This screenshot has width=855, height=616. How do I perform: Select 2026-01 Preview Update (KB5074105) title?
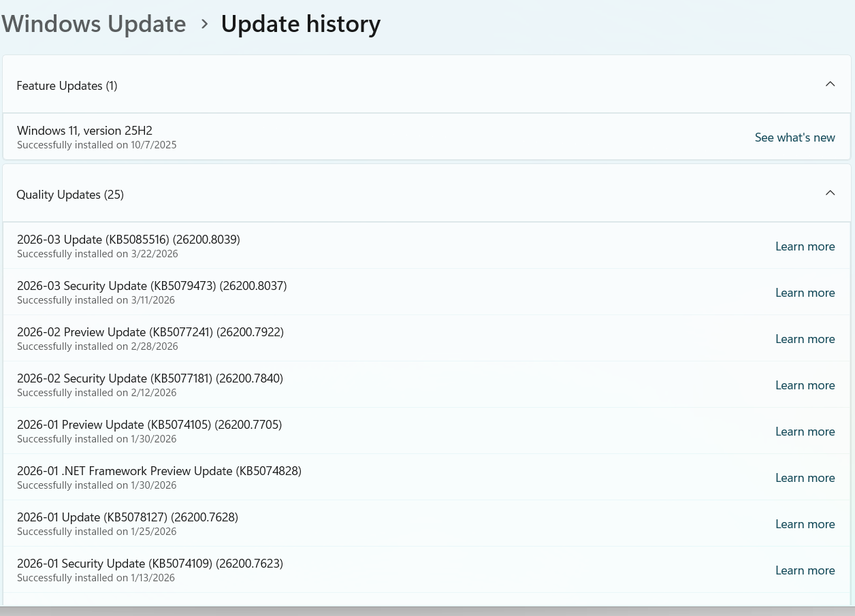(149, 425)
